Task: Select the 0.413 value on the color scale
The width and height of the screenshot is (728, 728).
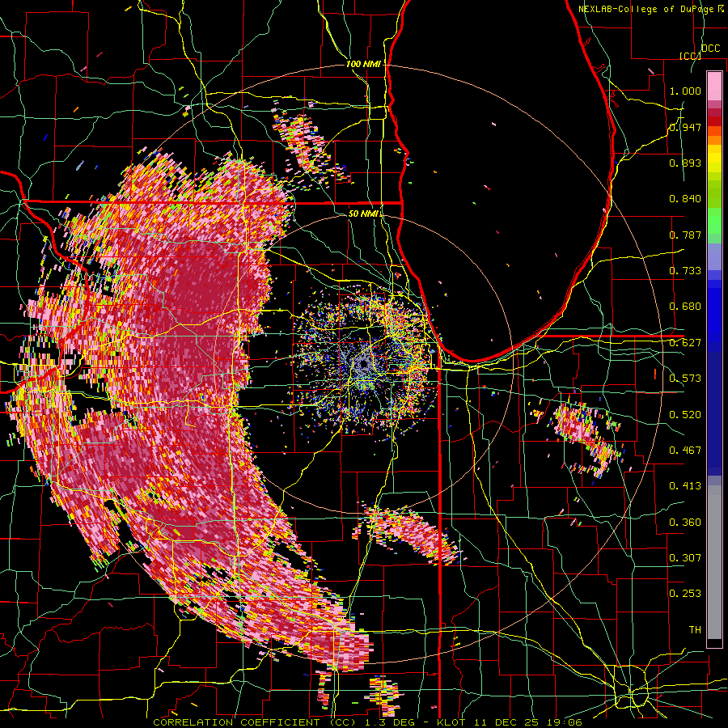Action: point(685,486)
